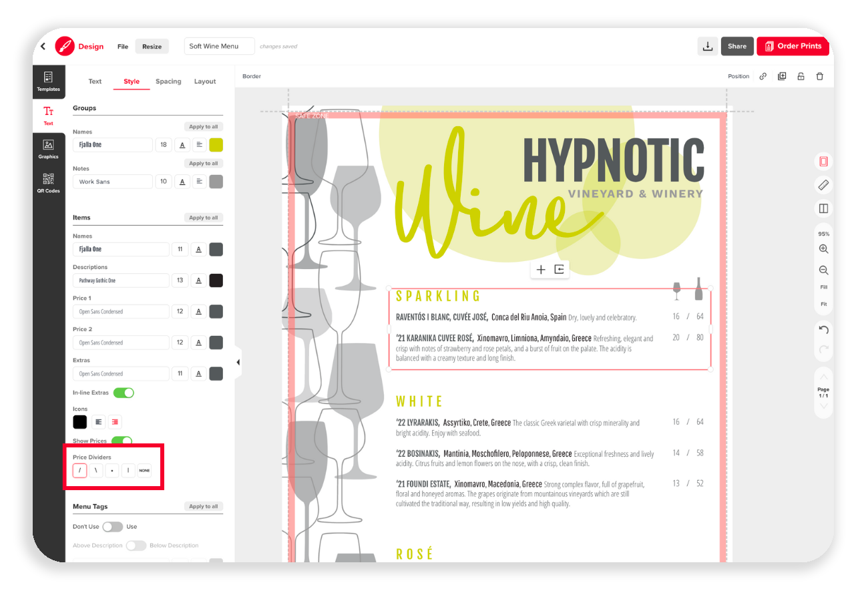Set the item icons to right alignment
868x601 pixels.
[x=115, y=421]
